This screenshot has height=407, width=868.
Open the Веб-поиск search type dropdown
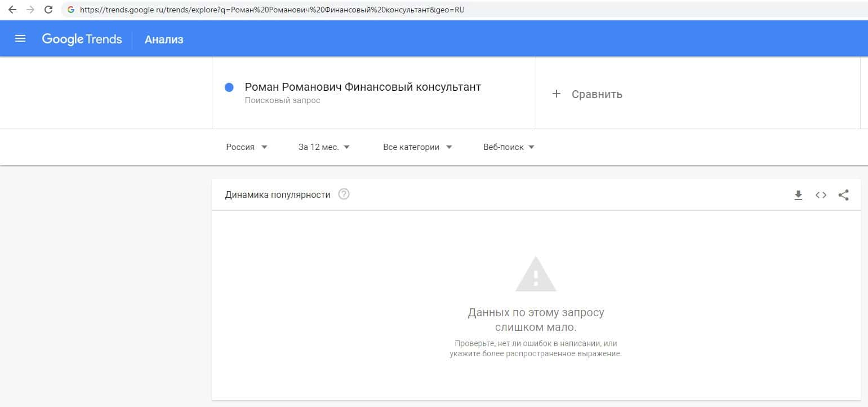[x=509, y=147]
